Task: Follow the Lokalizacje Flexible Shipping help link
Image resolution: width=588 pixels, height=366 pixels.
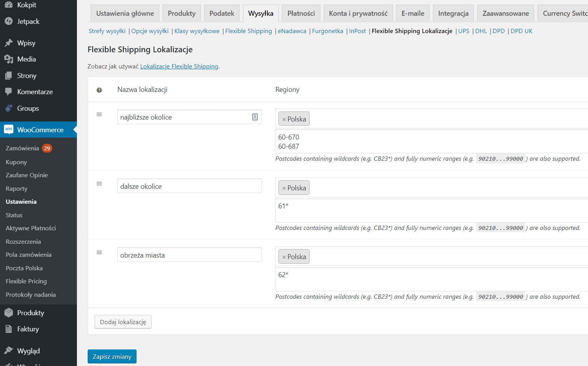Action: click(x=179, y=67)
